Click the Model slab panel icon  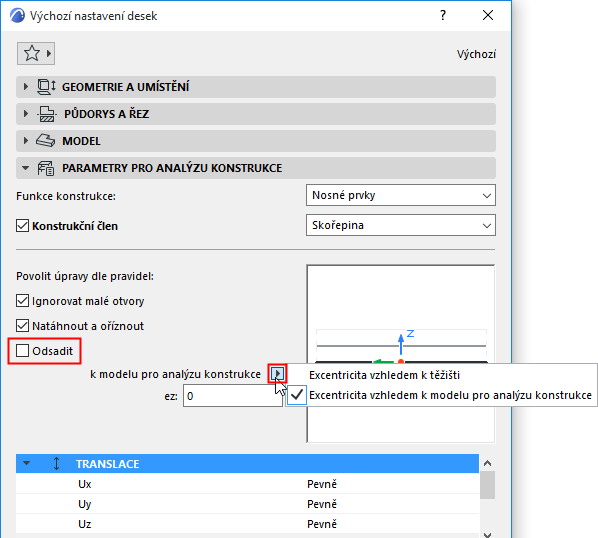click(x=45, y=141)
